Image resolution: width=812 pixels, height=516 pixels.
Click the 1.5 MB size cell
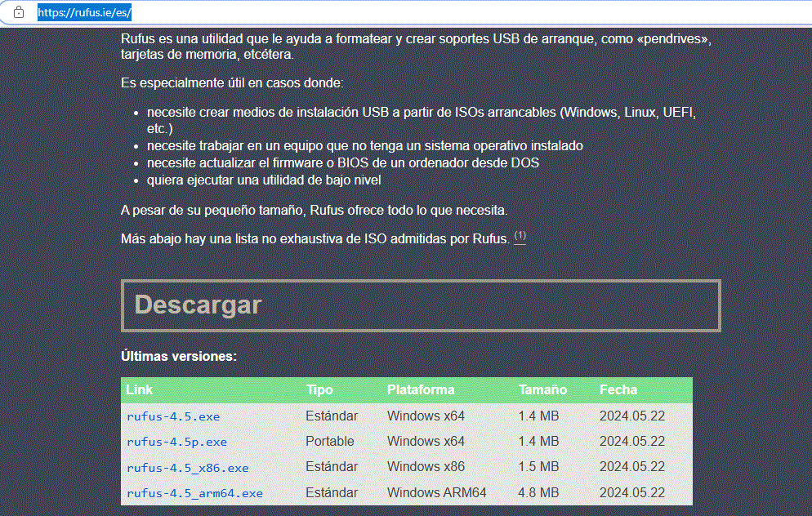tap(538, 467)
